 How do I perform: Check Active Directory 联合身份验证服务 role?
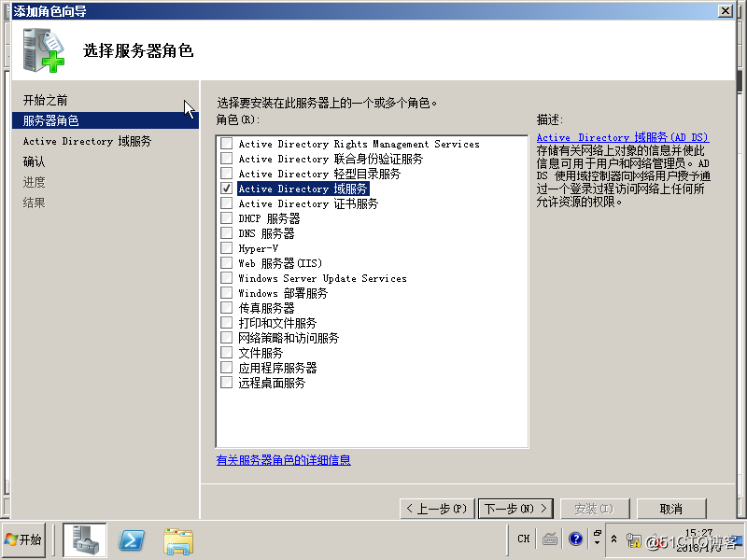coord(227,158)
